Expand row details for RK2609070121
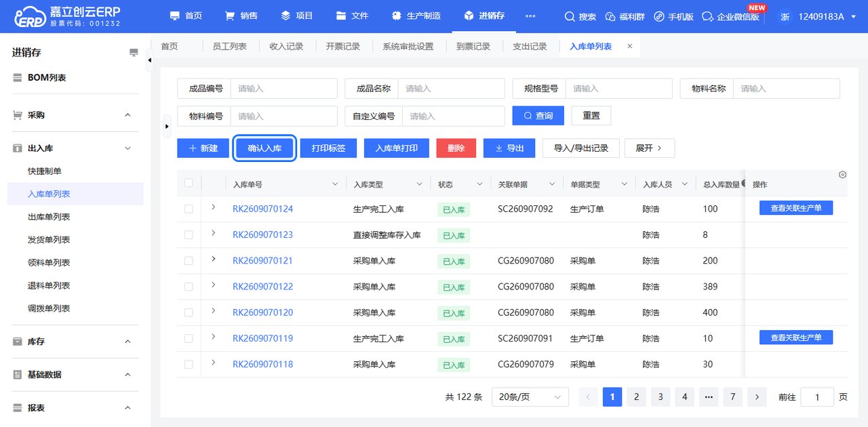This screenshot has height=427, width=868. coord(213,259)
